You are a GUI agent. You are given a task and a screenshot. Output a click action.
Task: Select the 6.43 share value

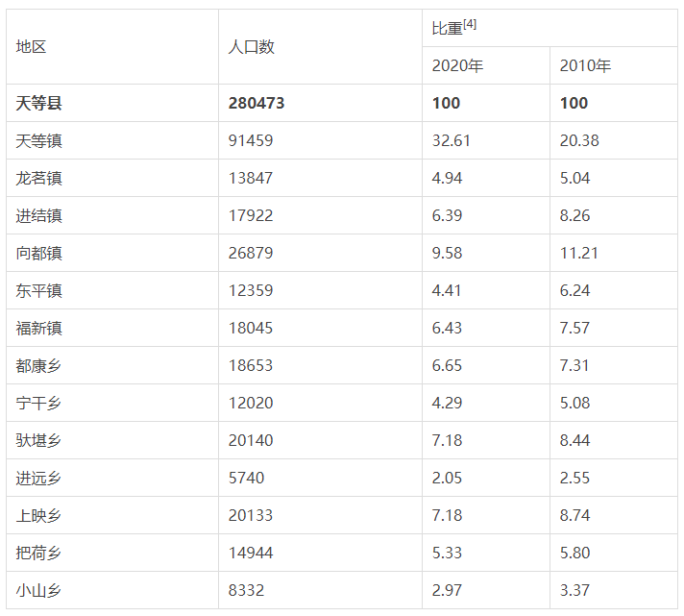click(447, 329)
